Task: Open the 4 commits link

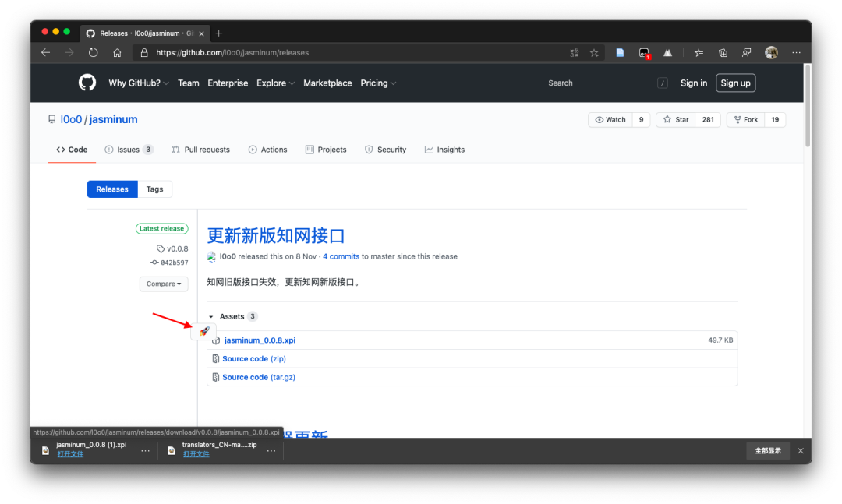Action: pyautogui.click(x=341, y=256)
